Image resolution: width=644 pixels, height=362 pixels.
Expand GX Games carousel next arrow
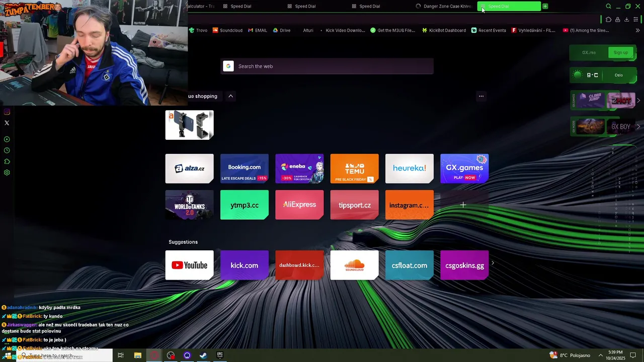(x=638, y=101)
